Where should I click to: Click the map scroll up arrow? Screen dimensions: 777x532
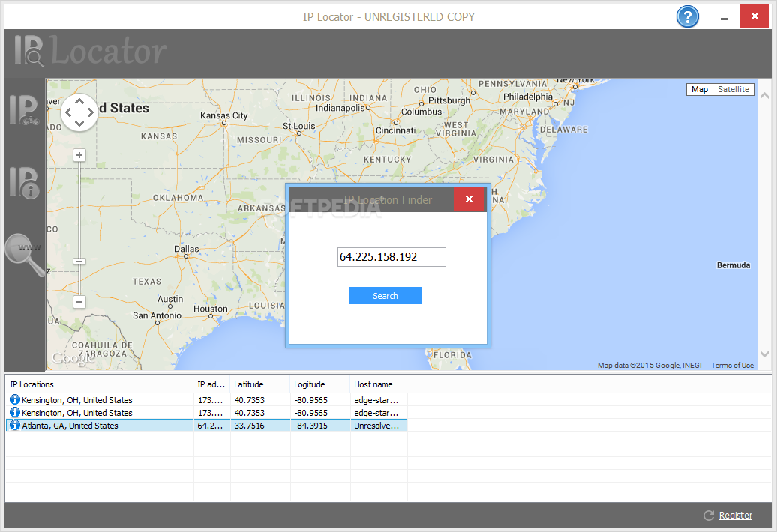(x=764, y=95)
